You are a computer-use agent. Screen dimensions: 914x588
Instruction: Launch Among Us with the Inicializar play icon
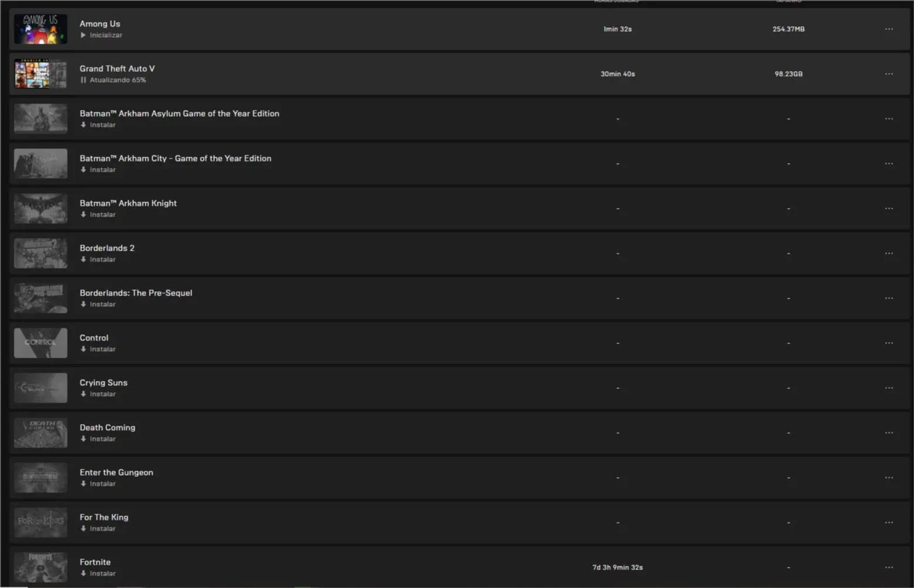click(x=83, y=35)
